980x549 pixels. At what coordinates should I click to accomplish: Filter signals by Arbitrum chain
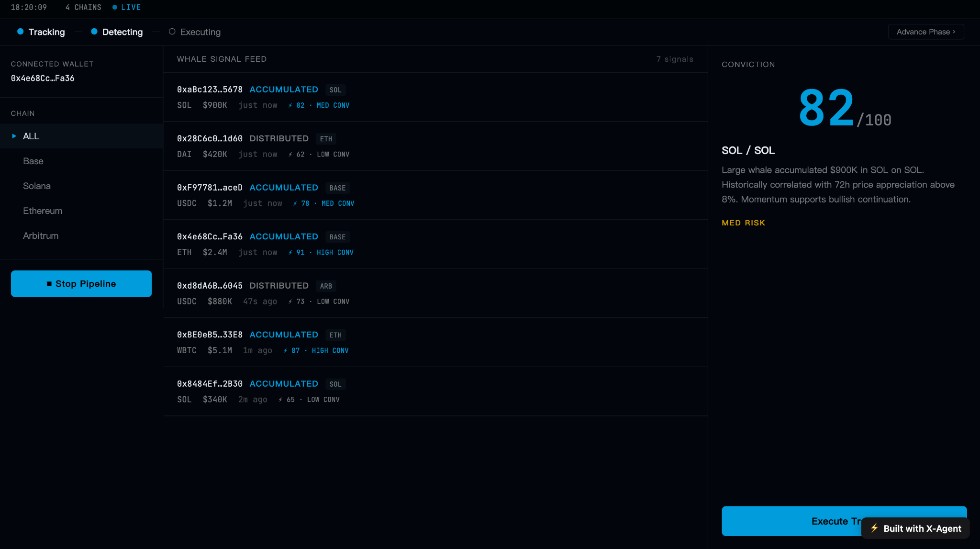click(81, 236)
